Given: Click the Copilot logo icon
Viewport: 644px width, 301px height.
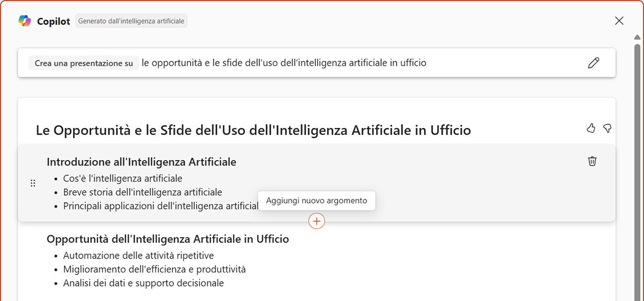Looking at the screenshot, I should click(25, 21).
